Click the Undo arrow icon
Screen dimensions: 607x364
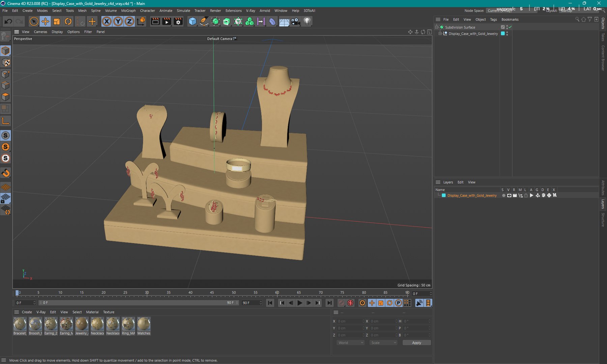[x=8, y=22]
